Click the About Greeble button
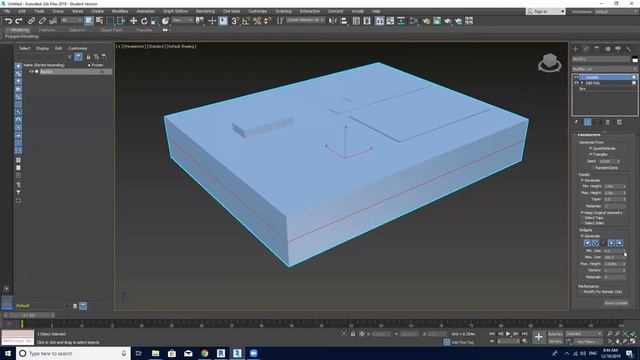 [x=616, y=303]
